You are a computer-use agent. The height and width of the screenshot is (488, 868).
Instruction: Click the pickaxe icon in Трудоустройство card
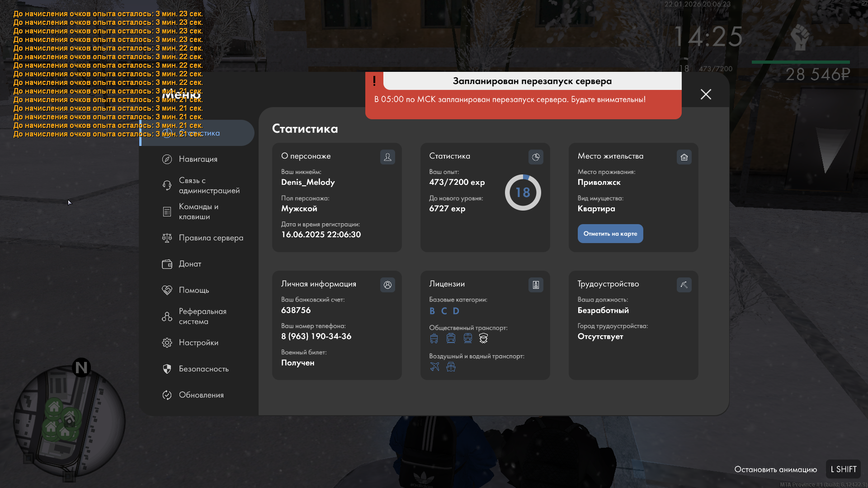tap(684, 285)
